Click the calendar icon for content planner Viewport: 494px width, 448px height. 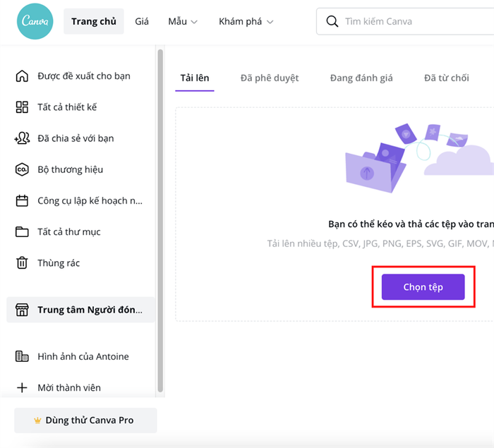pos(22,200)
